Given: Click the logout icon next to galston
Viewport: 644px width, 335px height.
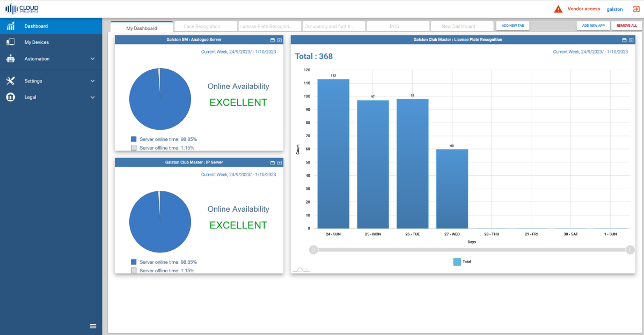Looking at the screenshot, I should [635, 9].
